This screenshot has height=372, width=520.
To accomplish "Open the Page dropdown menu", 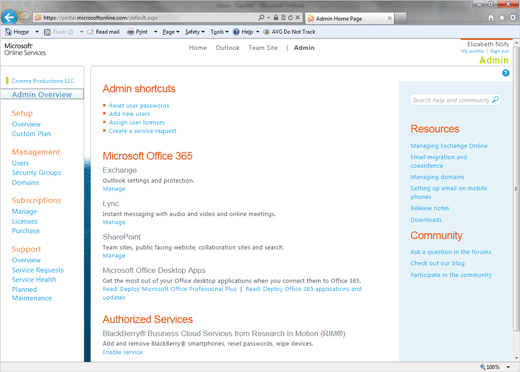I will pyautogui.click(x=171, y=32).
